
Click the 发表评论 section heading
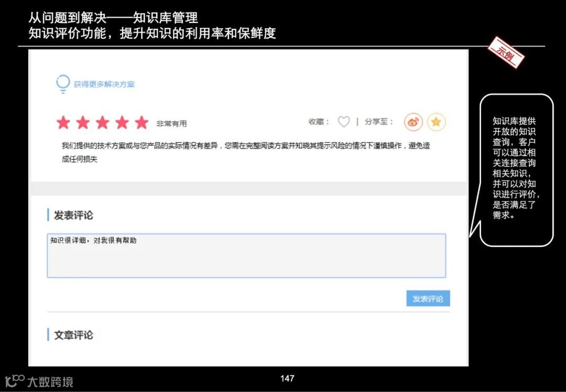coord(73,215)
